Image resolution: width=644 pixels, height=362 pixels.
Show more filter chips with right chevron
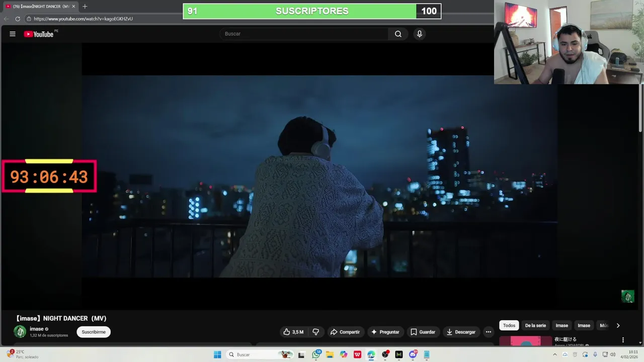[618, 325]
